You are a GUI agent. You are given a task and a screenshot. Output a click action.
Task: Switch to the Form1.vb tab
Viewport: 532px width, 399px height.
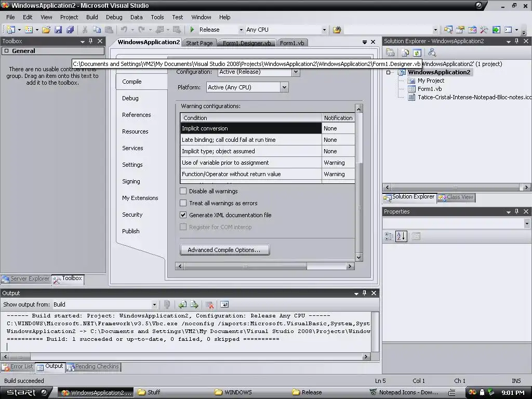coord(292,43)
